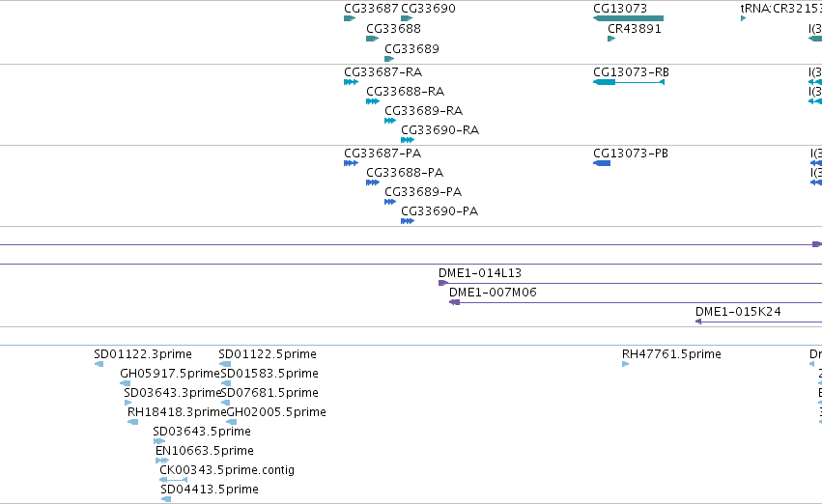Click the CR43891 gene feature

point(611,39)
